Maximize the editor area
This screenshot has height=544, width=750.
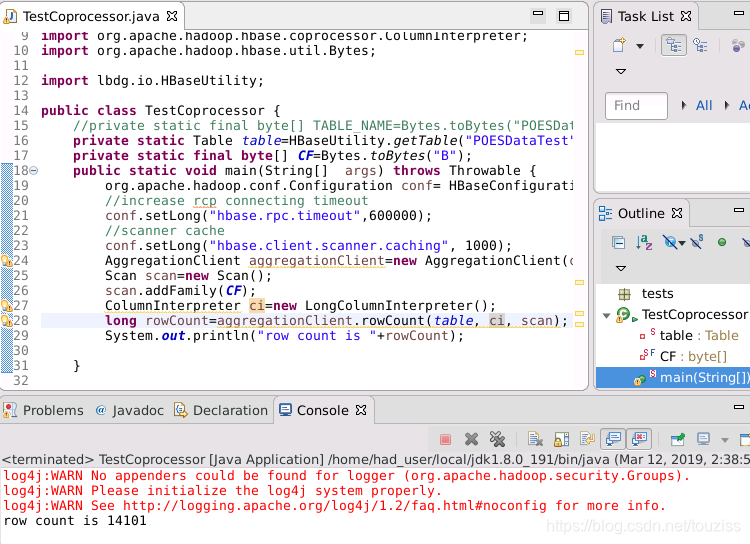564,16
